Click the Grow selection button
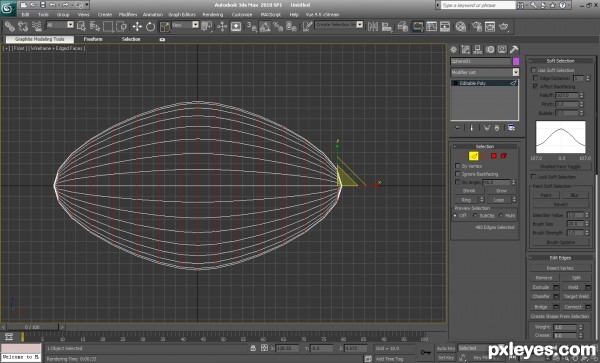The height and width of the screenshot is (363, 600). pyautogui.click(x=501, y=190)
